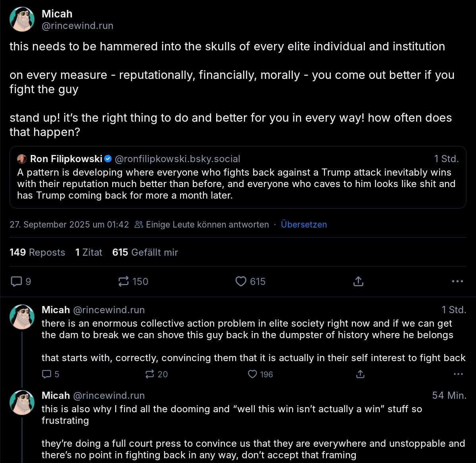Click Ron Filipkowski's small avatar
This screenshot has height=463, width=476.
(x=22, y=159)
